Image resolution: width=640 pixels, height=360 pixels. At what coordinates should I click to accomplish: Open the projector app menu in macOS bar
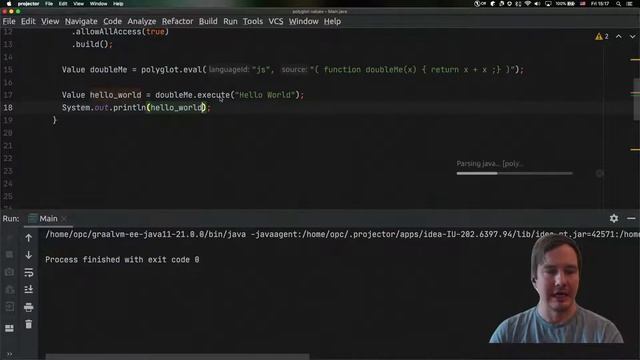(x=29, y=4)
